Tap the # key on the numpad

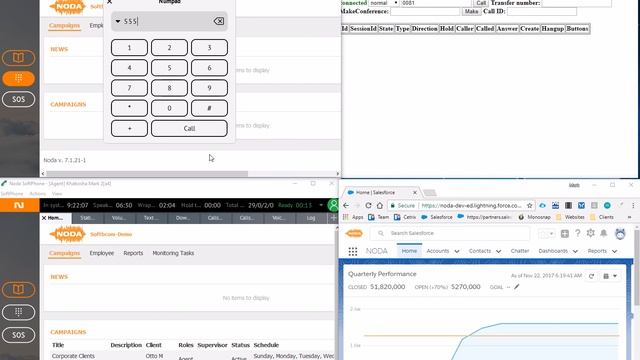[209, 108]
